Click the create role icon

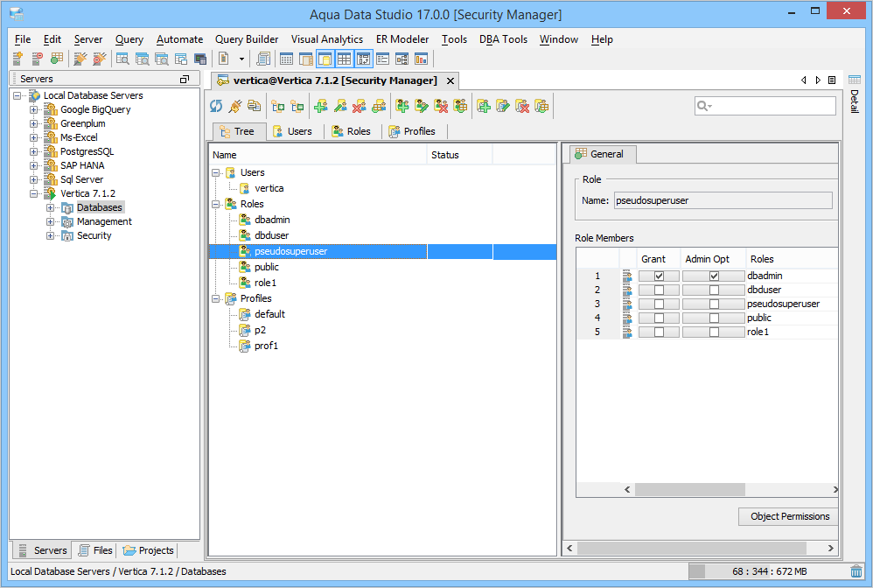402,106
